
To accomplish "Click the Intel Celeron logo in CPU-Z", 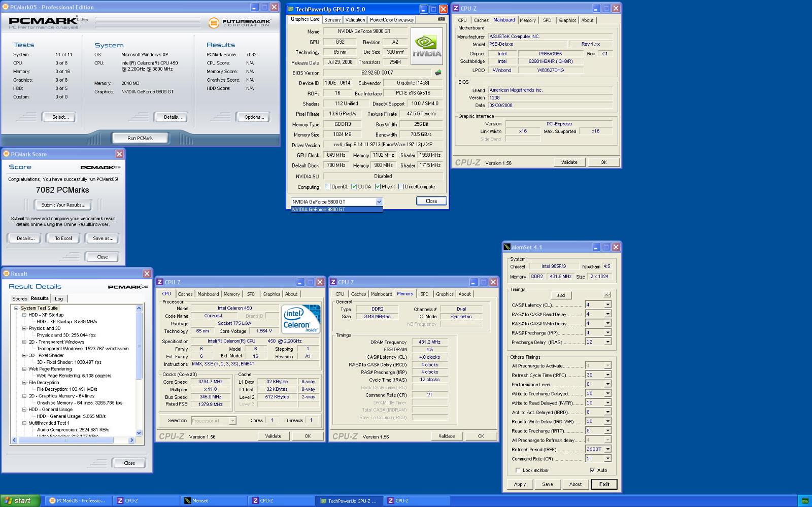I will pyautogui.click(x=301, y=319).
